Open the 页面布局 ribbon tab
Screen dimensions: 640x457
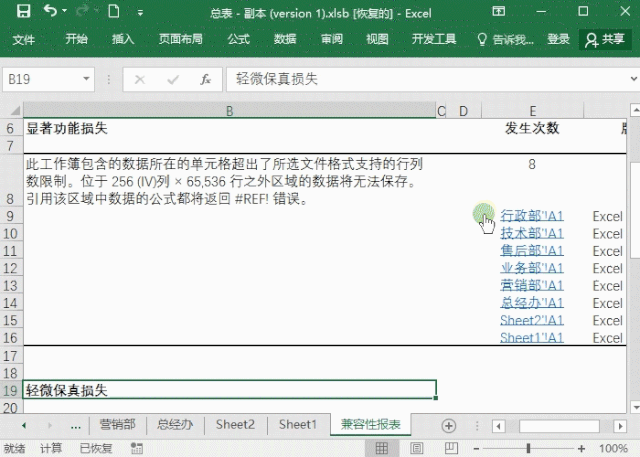coord(180,39)
